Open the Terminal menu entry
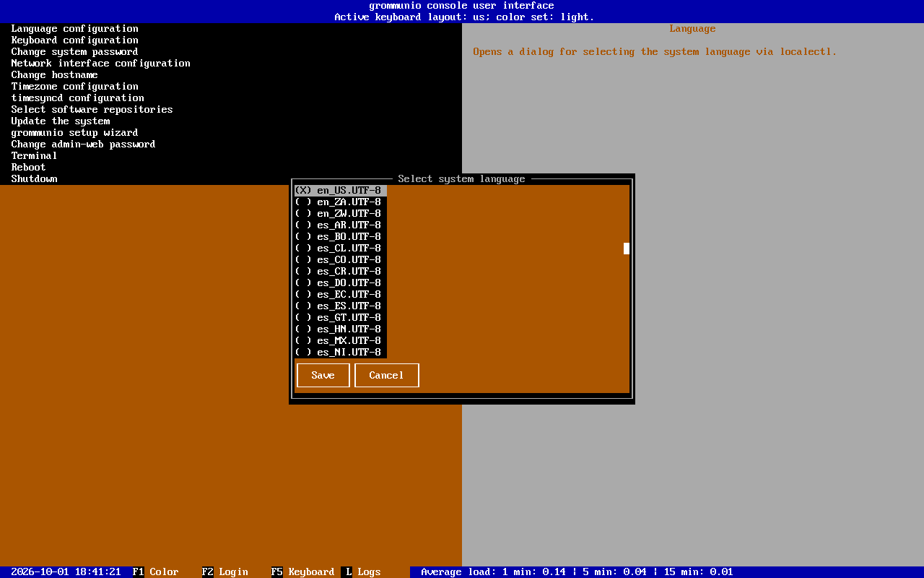Screen dimensions: 924x578 [35, 156]
